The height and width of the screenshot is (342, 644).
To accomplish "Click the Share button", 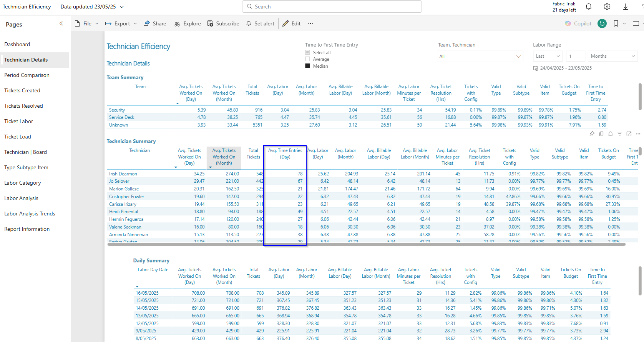I will [155, 23].
